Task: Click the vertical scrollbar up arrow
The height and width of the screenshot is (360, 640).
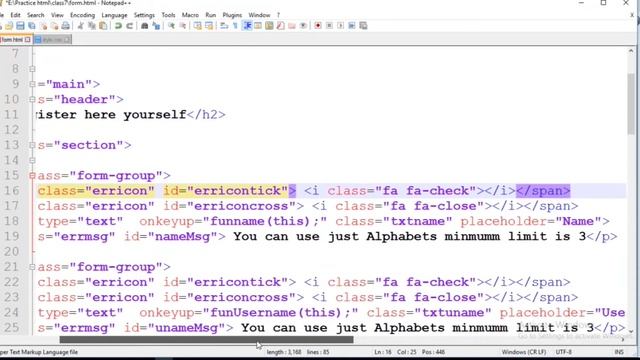Action: [x=631, y=51]
